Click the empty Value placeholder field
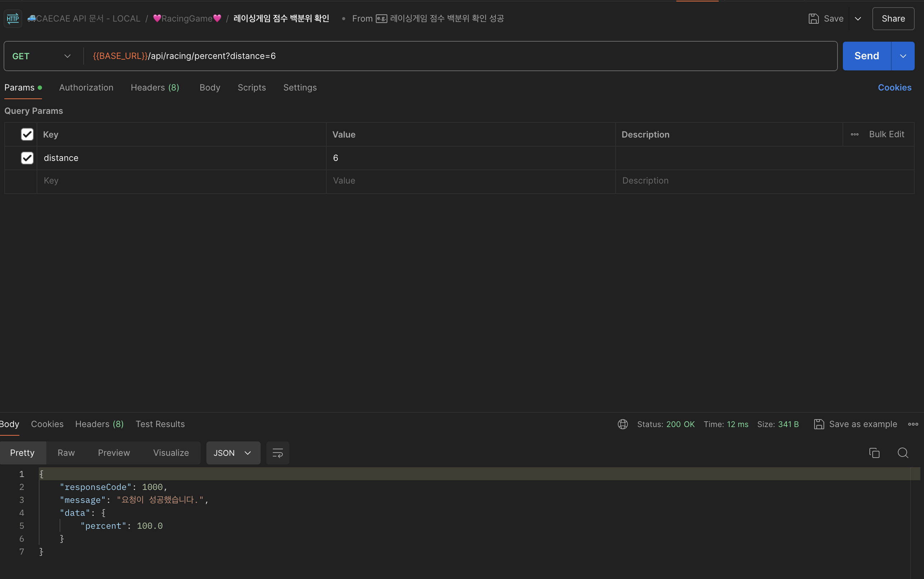924x579 pixels. pos(471,181)
